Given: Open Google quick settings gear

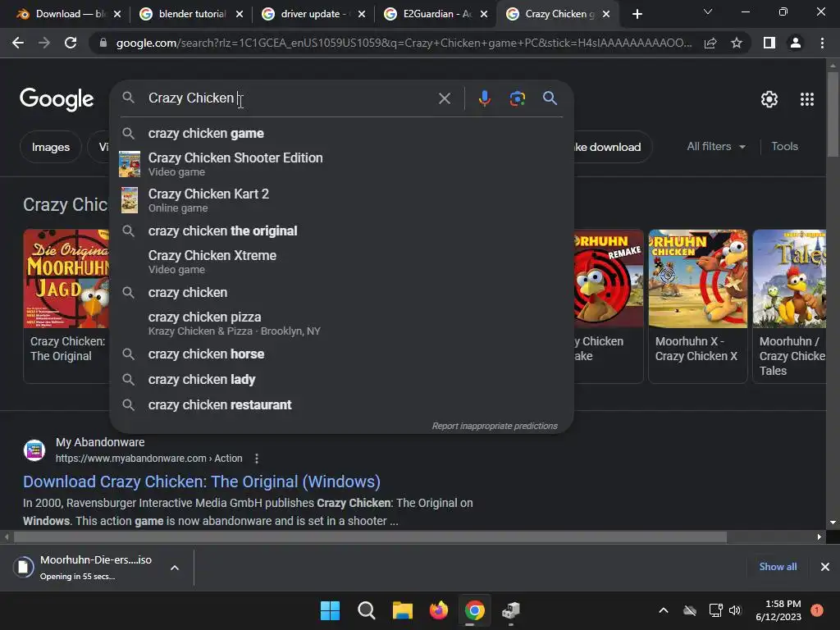Looking at the screenshot, I should (x=769, y=99).
